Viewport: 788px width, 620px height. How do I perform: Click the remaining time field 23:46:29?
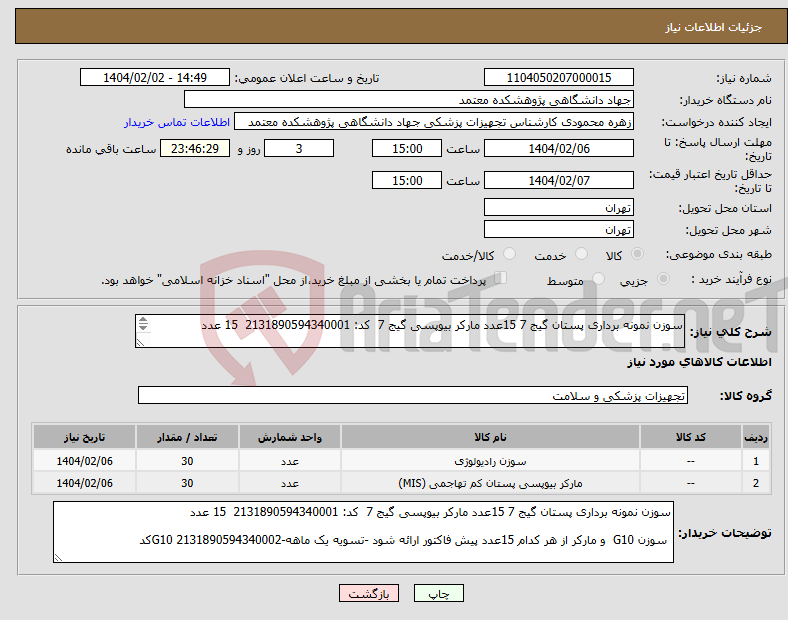pyautogui.click(x=195, y=149)
